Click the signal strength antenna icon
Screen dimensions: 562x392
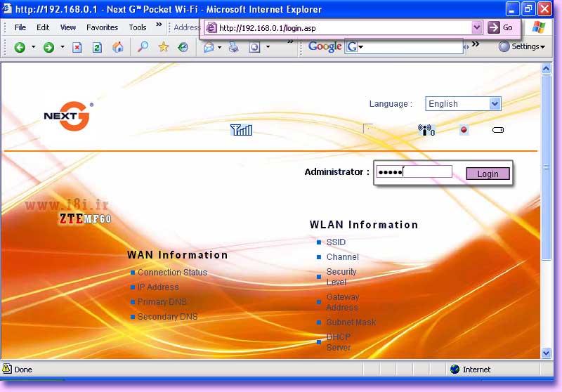(x=241, y=130)
